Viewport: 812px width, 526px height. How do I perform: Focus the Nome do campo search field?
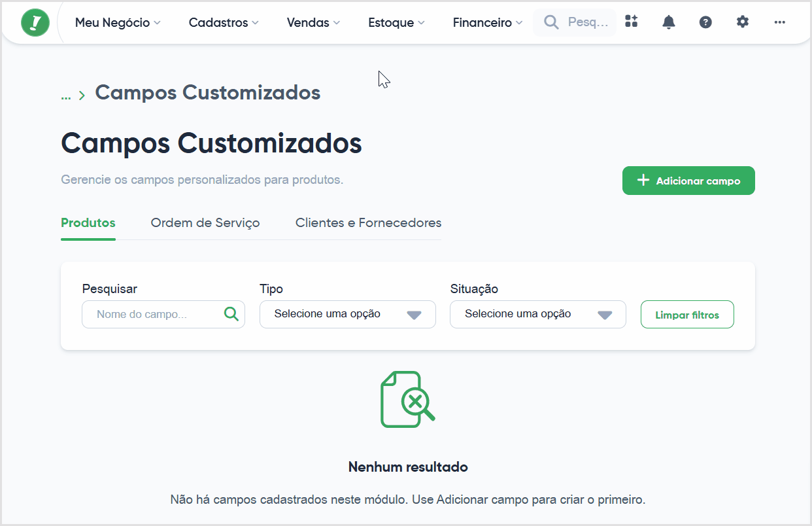click(x=163, y=314)
